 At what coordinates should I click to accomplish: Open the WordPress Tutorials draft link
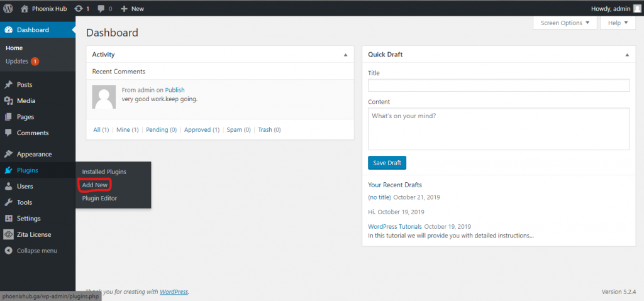click(395, 226)
